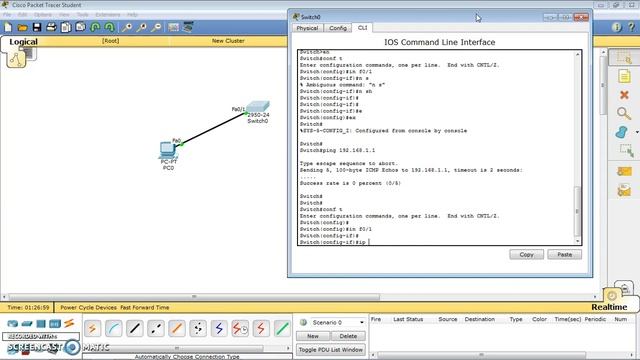Select the Switches device category icon
Viewport: 640px width, 360px height.
tap(27, 324)
